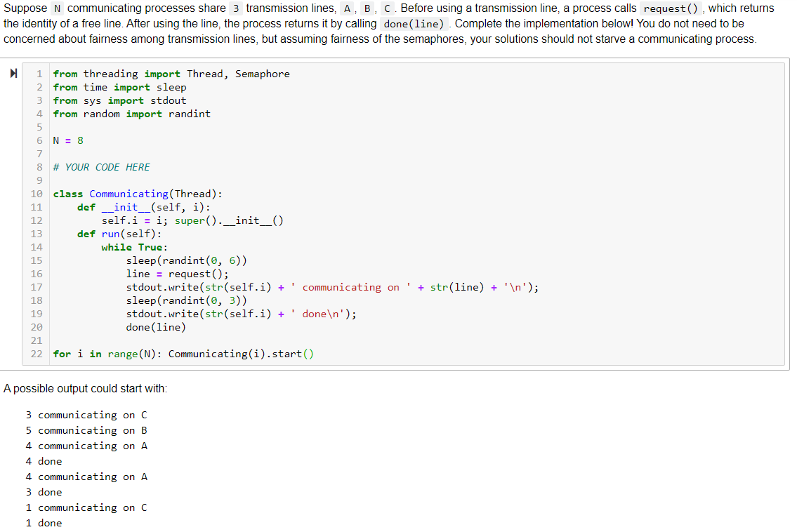Viewport: 797px width, 532px height.
Task: Click the N = 8 line
Action: point(68,140)
